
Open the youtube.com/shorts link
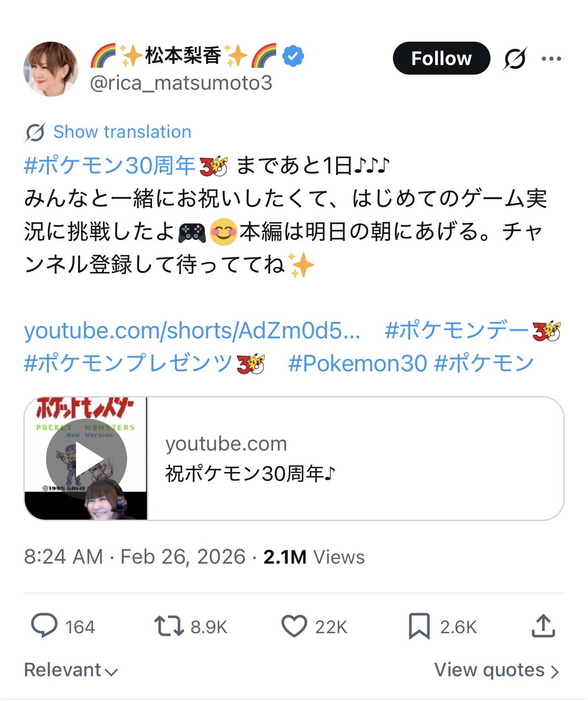click(x=192, y=331)
